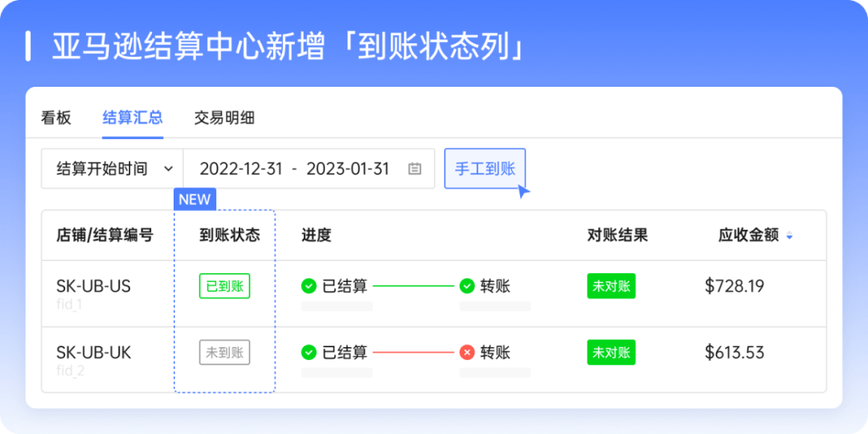The width and height of the screenshot is (868, 434).
Task: Click 未对账 tag in SK-UB-US row
Action: coord(611,286)
